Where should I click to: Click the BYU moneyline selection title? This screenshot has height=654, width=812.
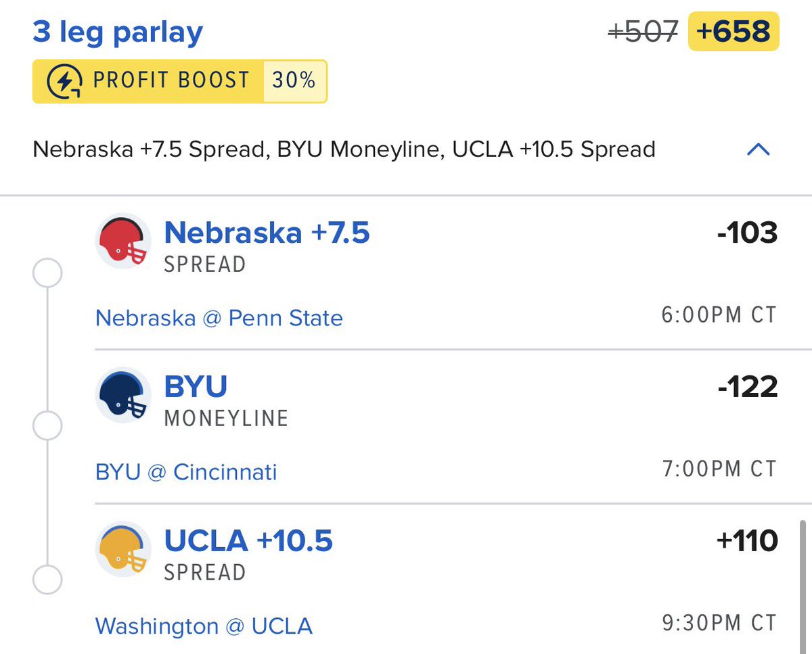pyautogui.click(x=196, y=387)
